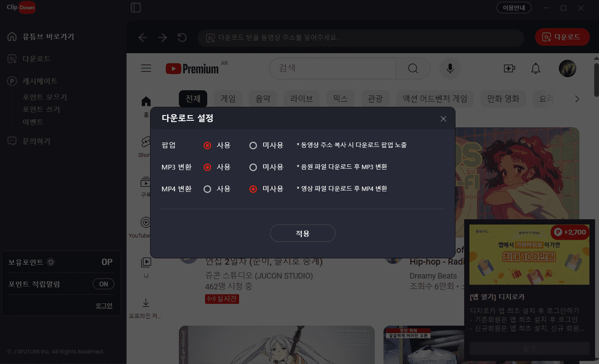This screenshot has width=599, height=364.
Task: Toggle the sidebar panel icon in title bar
Action: click(x=136, y=8)
